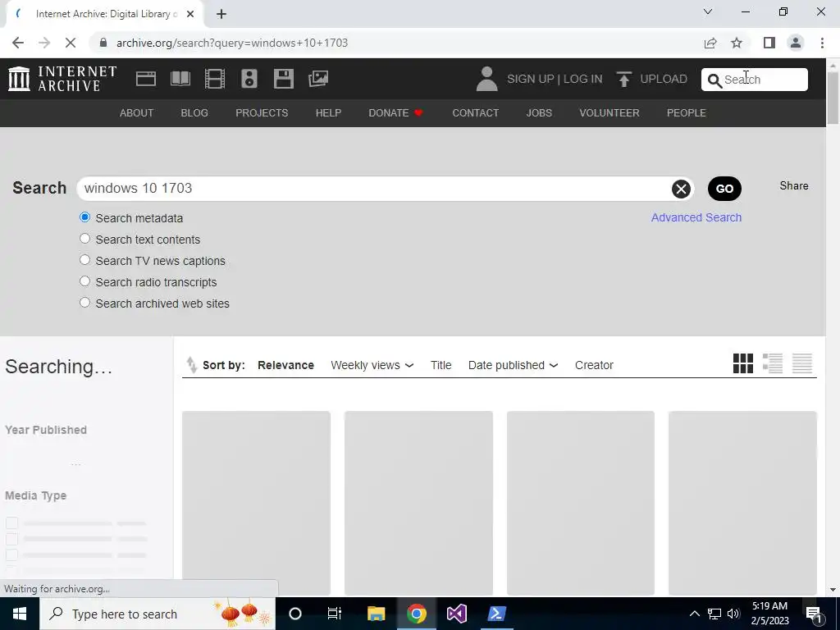Open the HELP menu item
Viewport: 840px width, 630px height.
(x=328, y=113)
